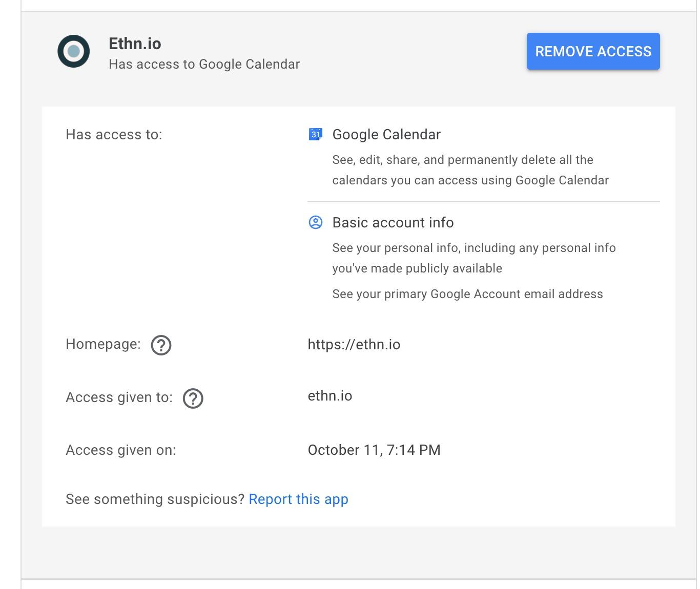The width and height of the screenshot is (700, 589).
Task: Click the Google Calendar icon
Action: tap(315, 134)
